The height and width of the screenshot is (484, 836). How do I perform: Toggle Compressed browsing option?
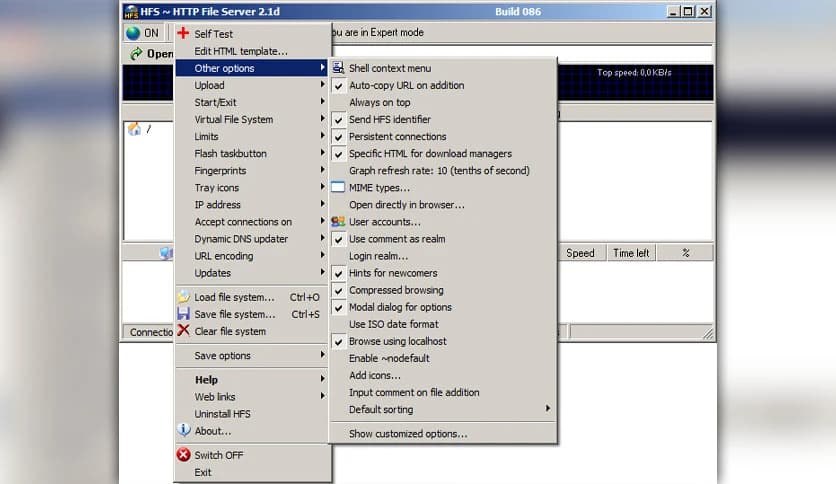tap(443, 290)
